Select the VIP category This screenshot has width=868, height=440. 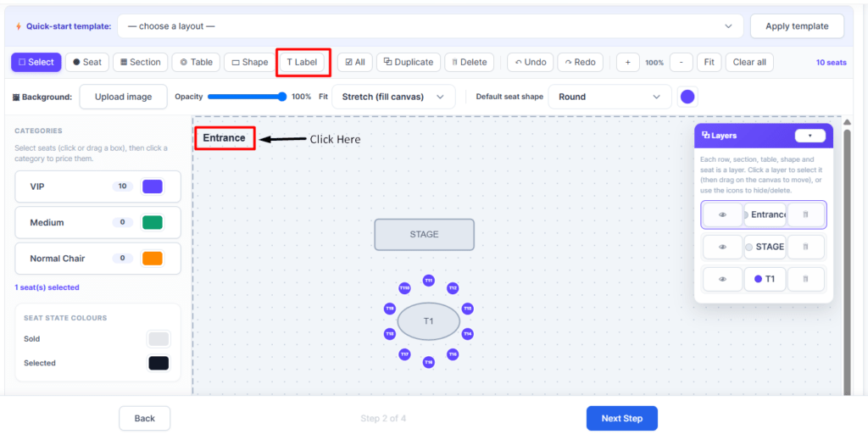tap(98, 187)
